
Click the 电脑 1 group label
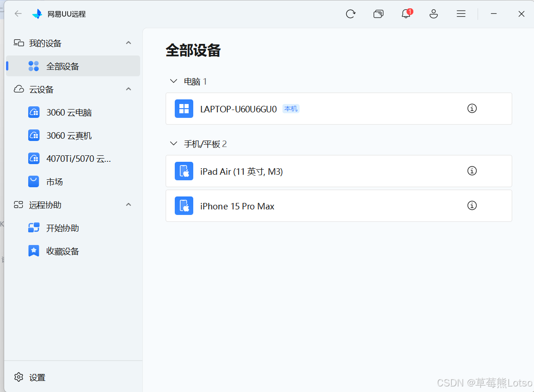coord(195,81)
